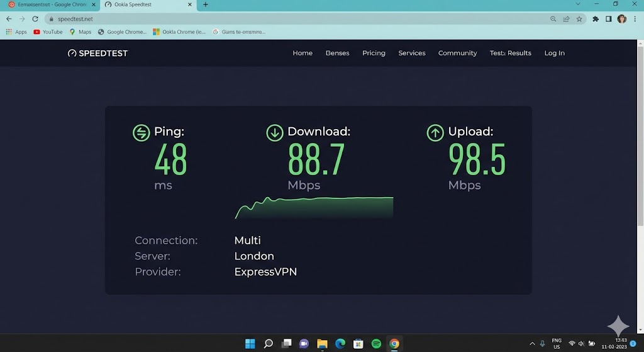The width and height of the screenshot is (644, 352).
Task: Open the Wi-Fi network tray icon
Action: (572, 343)
